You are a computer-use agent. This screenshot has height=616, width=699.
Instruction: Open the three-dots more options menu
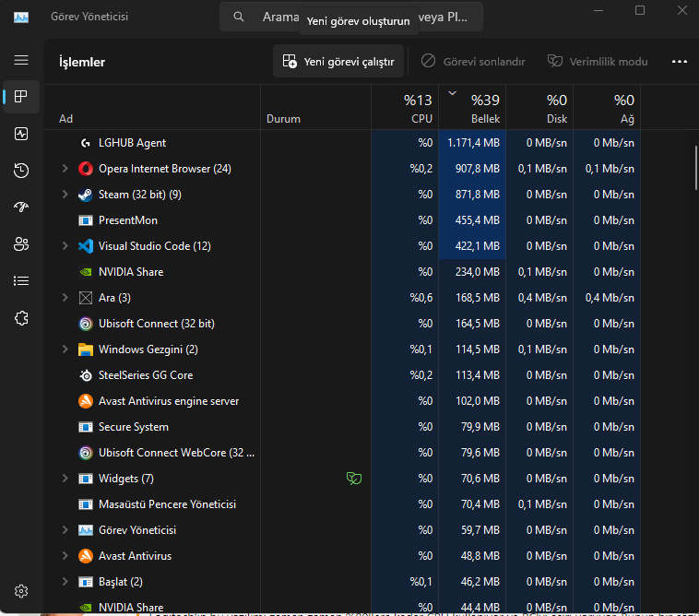click(679, 62)
